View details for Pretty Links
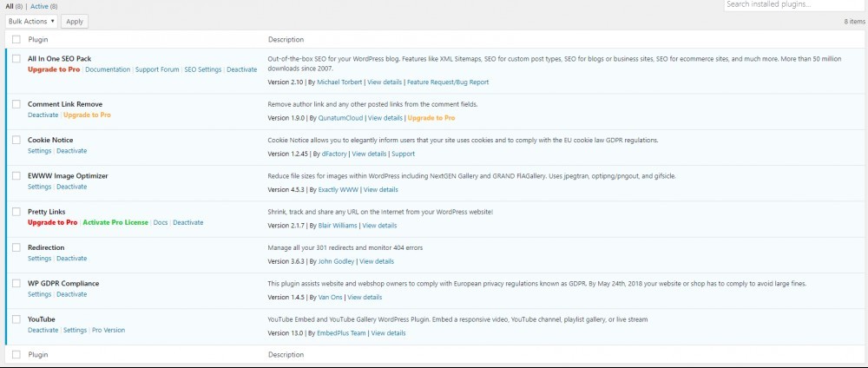 pyautogui.click(x=380, y=226)
